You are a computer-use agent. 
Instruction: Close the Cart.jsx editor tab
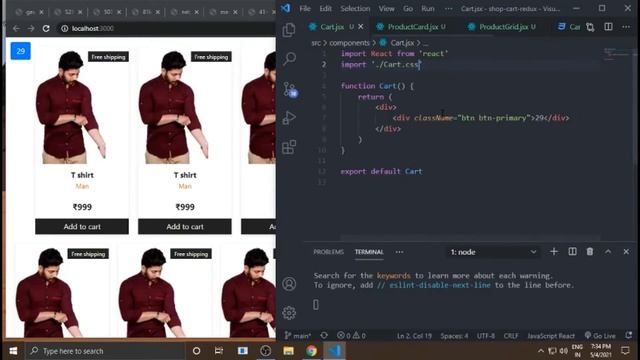pyautogui.click(x=360, y=27)
